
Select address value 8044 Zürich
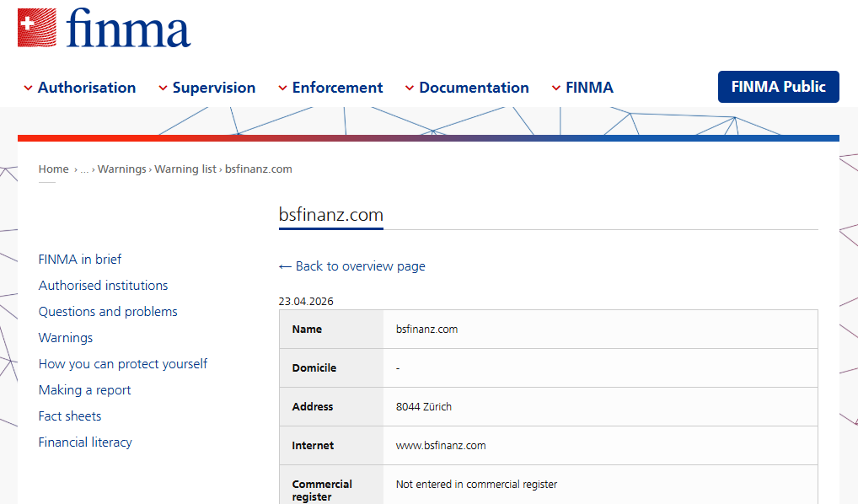click(x=424, y=406)
